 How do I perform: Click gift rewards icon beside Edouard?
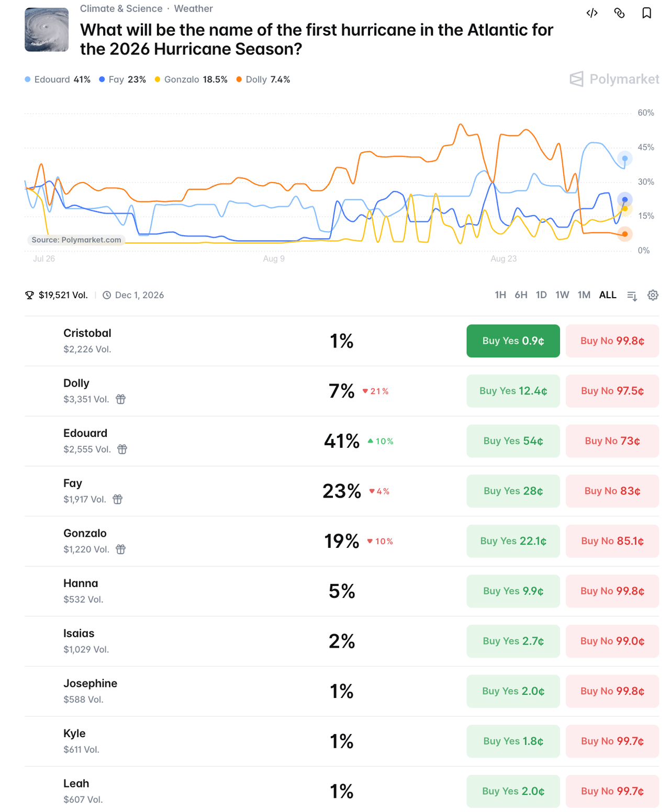click(122, 449)
